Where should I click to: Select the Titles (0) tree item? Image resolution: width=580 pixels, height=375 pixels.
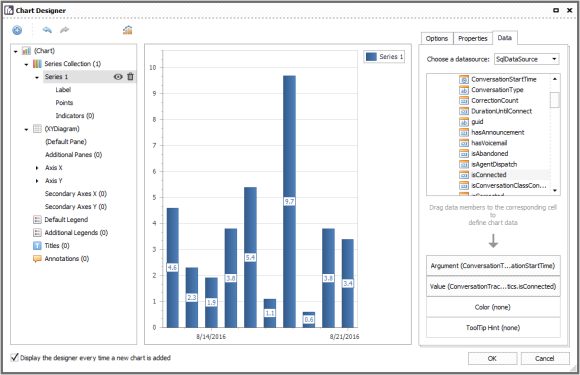(x=57, y=246)
